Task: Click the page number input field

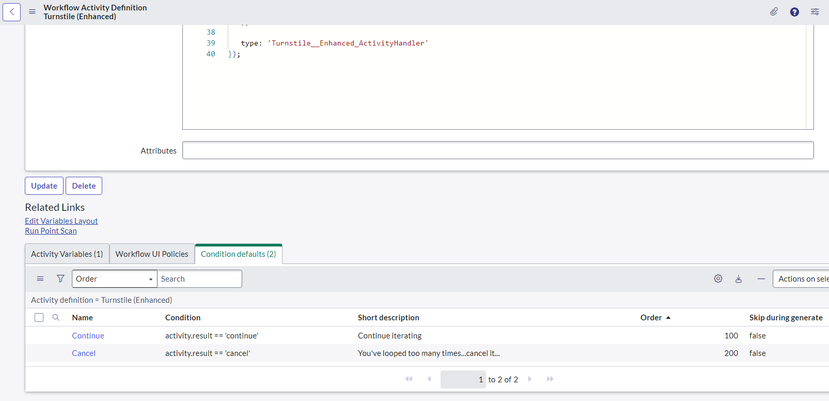Action: 463,379
